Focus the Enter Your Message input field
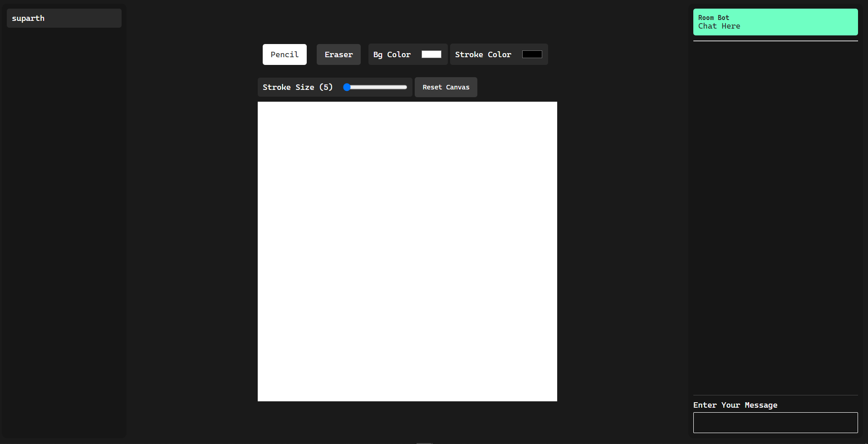The height and width of the screenshot is (444, 868). (x=775, y=423)
